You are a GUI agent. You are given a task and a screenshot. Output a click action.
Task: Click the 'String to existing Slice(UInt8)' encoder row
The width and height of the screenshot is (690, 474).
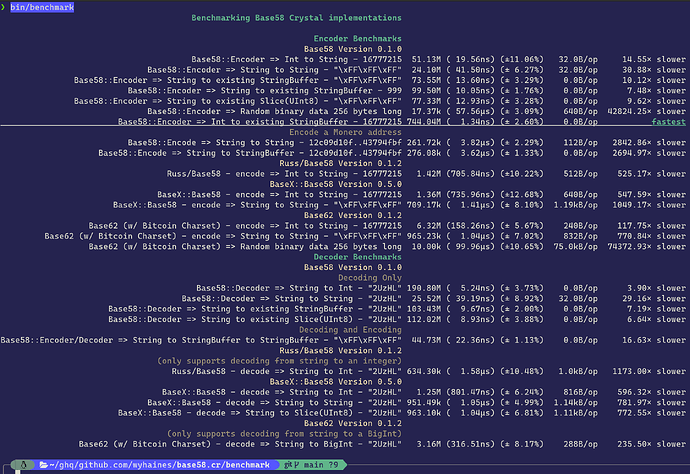380,101
